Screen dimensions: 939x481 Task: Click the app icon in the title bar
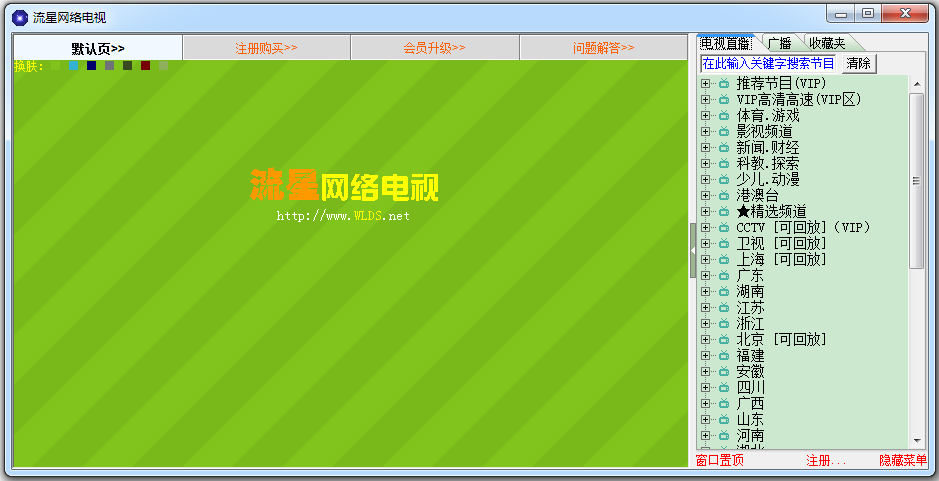[x=19, y=17]
